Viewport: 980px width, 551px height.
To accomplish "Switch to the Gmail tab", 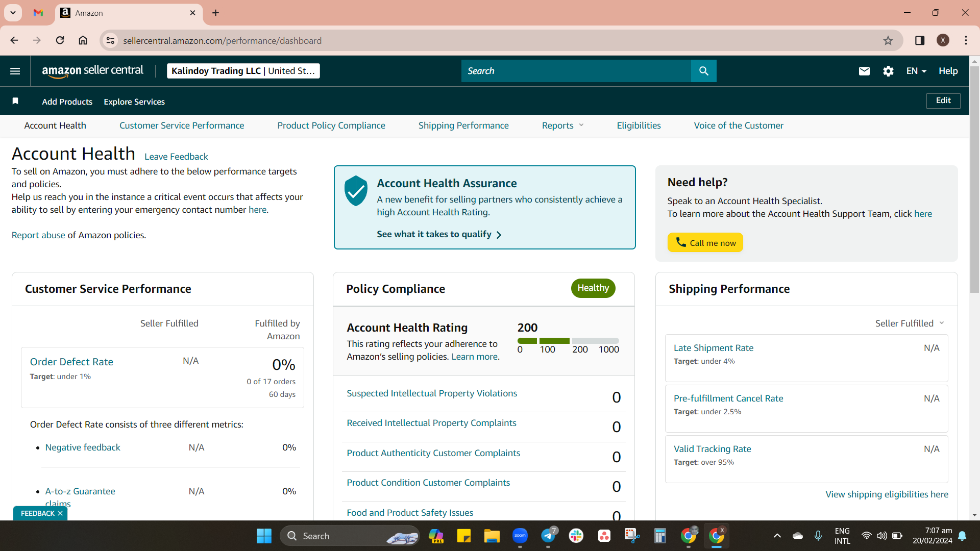I will click(38, 13).
